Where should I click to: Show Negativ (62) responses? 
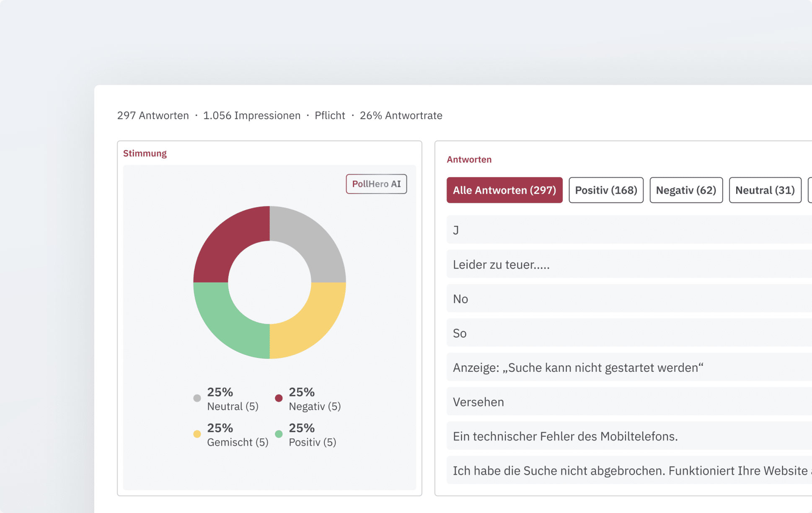click(685, 190)
